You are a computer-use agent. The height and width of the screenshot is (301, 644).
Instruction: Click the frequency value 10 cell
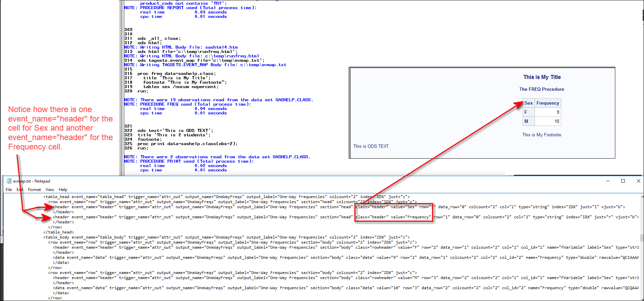[x=548, y=121]
